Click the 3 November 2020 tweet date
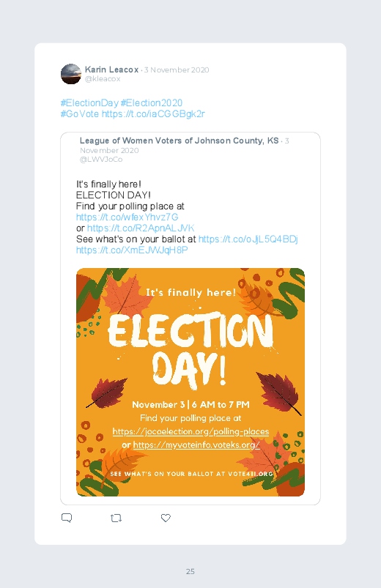The height and width of the screenshot is (588, 381). pos(177,70)
